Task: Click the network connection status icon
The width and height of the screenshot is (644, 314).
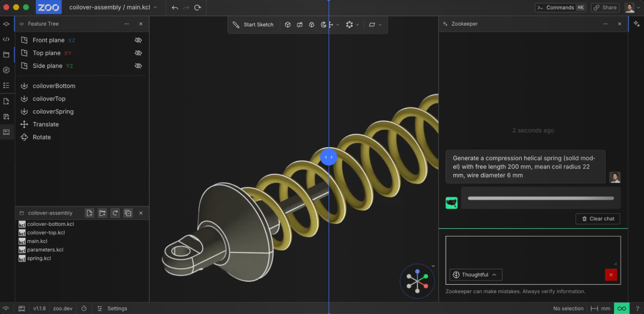Action: pos(6,308)
